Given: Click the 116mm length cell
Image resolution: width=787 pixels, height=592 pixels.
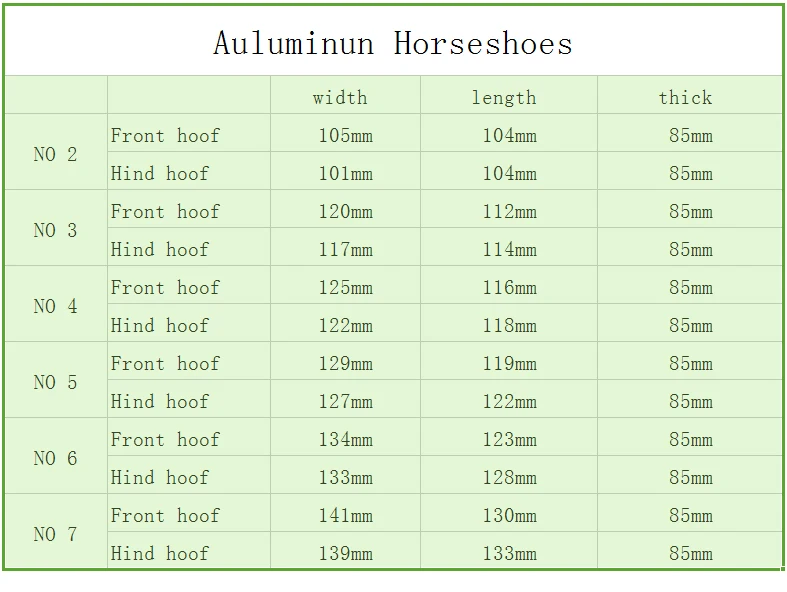Looking at the screenshot, I should [509, 285].
